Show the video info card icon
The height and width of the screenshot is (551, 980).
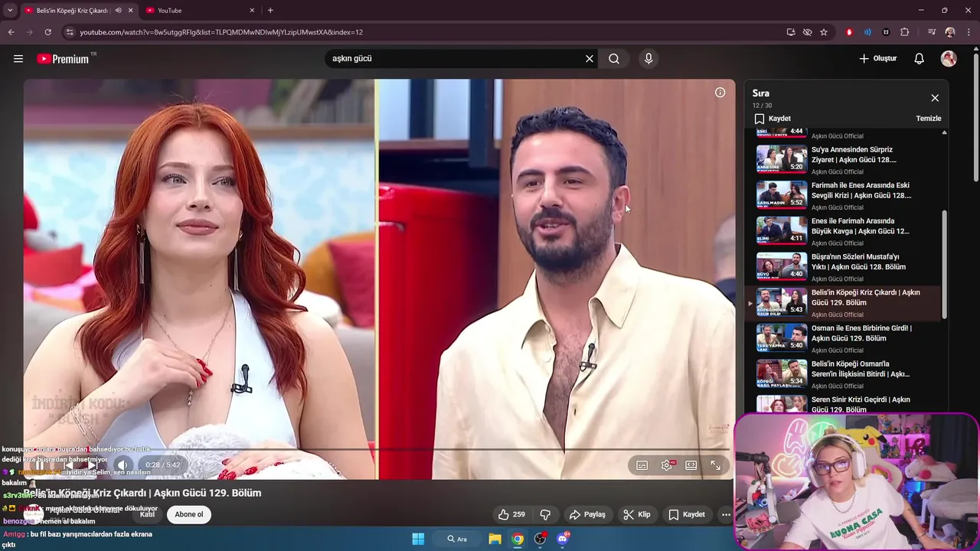pyautogui.click(x=720, y=92)
